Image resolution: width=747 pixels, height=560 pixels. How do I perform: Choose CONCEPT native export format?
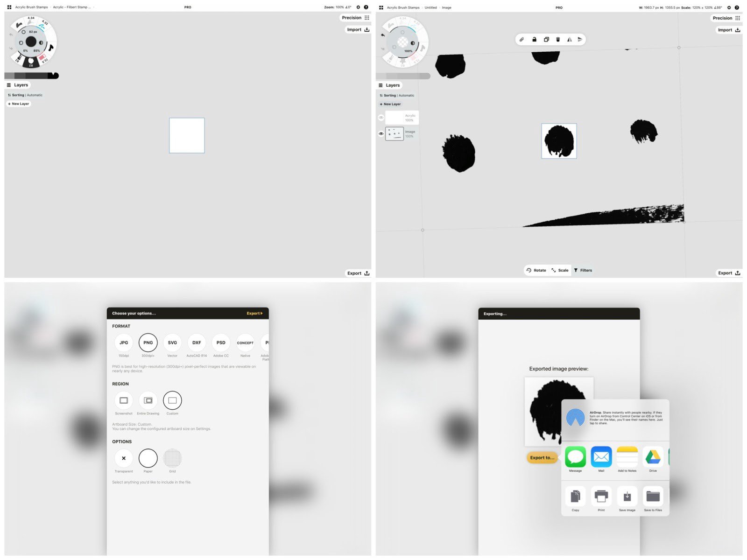click(x=245, y=343)
